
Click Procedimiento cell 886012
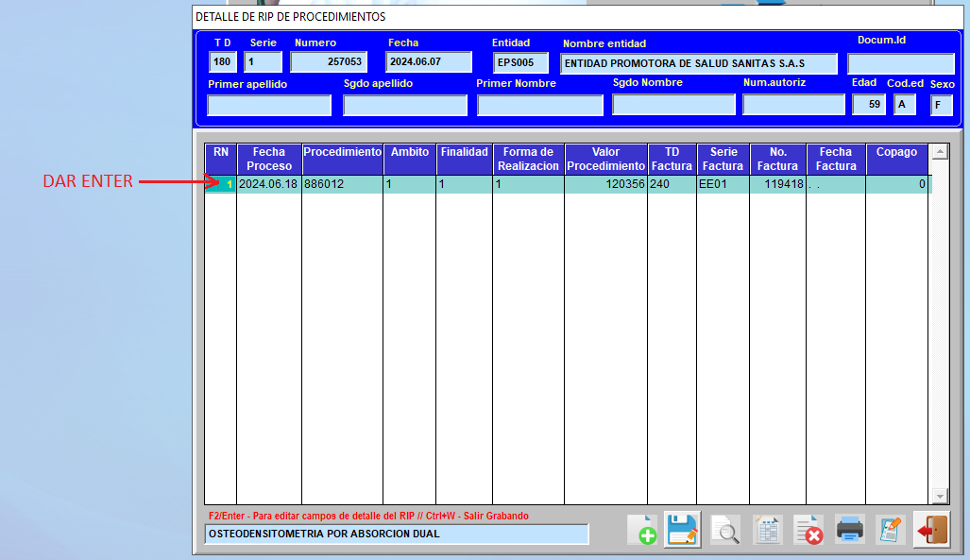coord(342,184)
